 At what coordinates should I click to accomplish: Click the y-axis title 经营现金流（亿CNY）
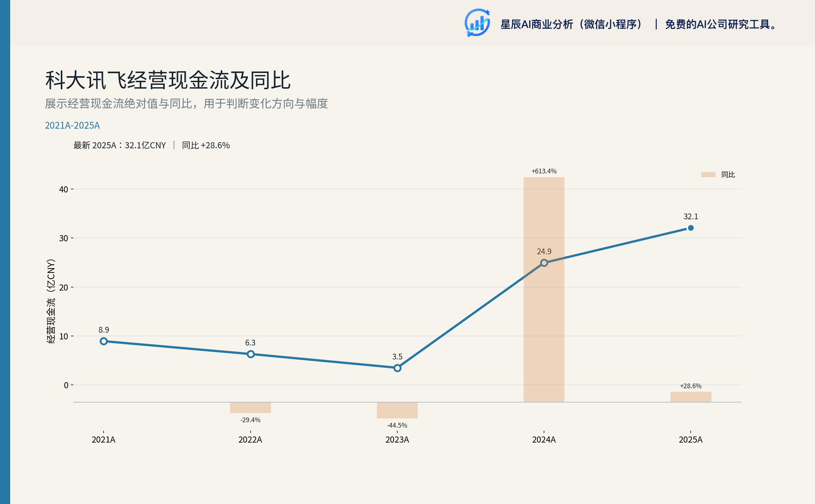[51, 301]
